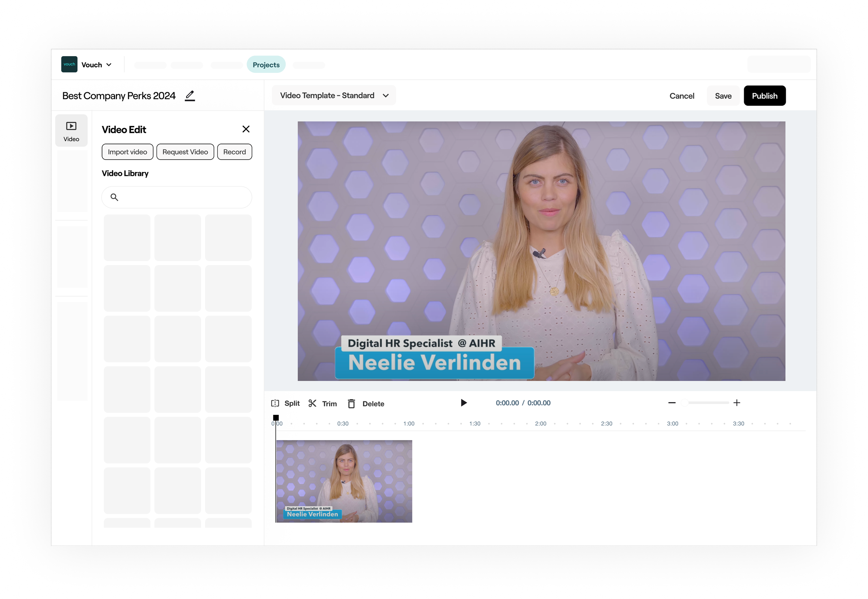Viewport: 868px width, 599px height.
Task: Expand the Vouch workspace dropdown
Action: click(x=109, y=65)
